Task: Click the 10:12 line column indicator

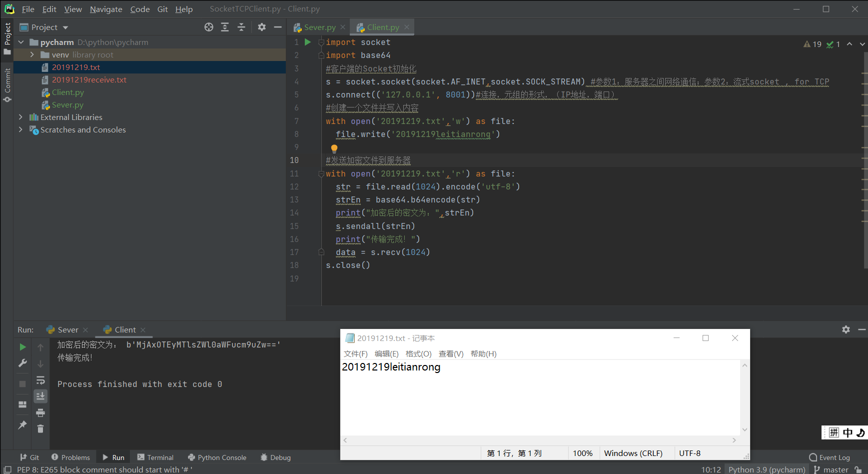Action: coord(711,469)
